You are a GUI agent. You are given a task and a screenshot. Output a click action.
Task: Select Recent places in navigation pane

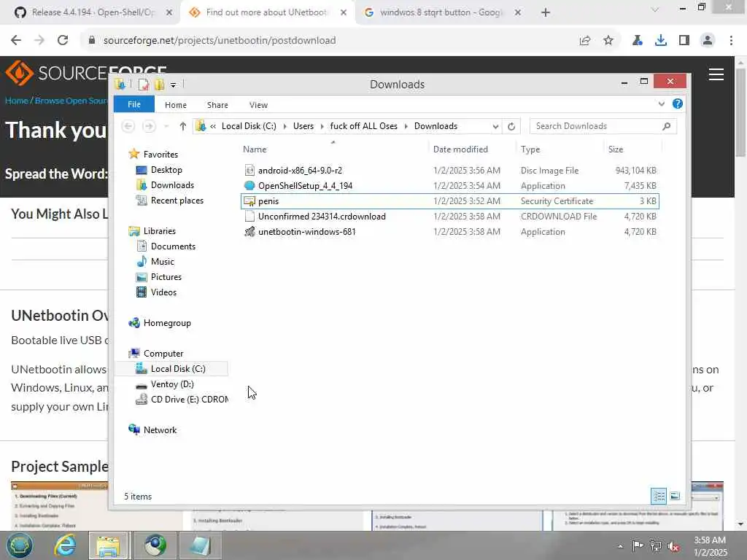pos(177,201)
